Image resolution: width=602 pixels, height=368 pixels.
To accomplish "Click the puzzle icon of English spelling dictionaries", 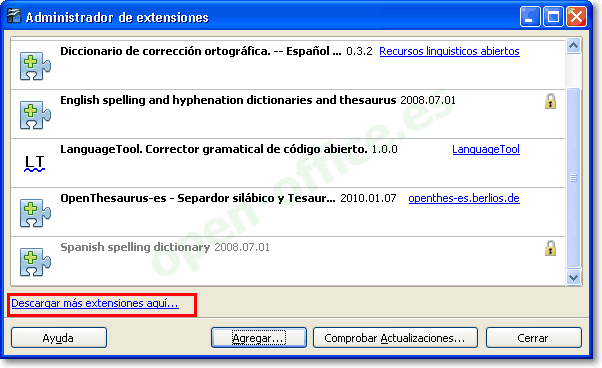I will (35, 115).
